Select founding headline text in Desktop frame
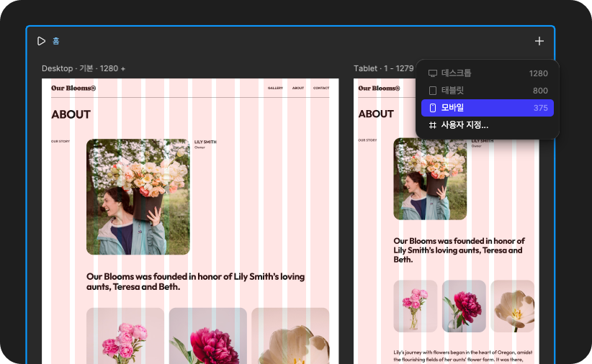Screen dimensions: 592x364 coord(196,281)
